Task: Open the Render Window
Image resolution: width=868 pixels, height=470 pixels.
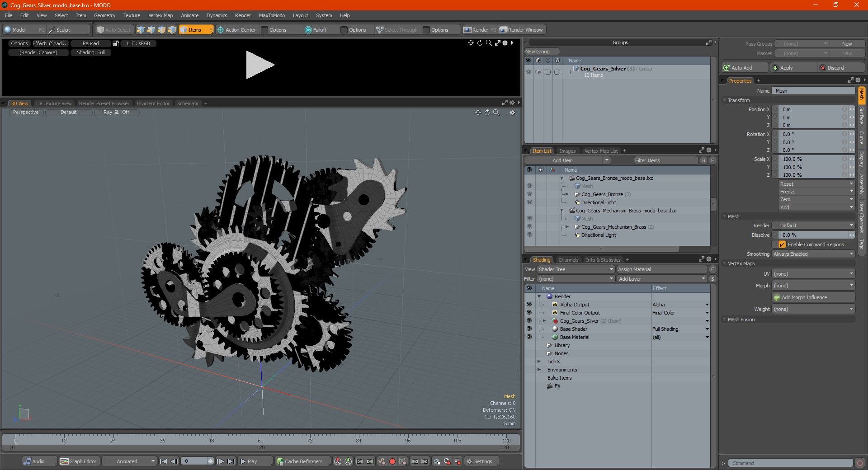Action: tap(521, 30)
